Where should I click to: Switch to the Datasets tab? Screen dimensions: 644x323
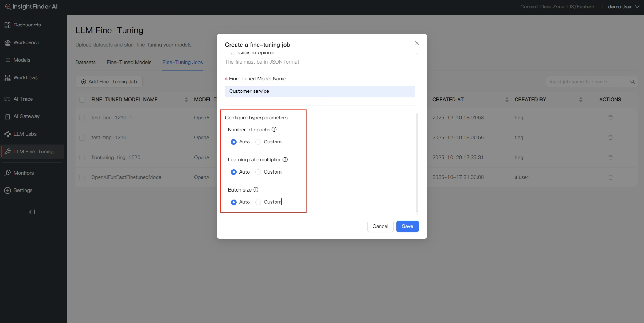pos(85,62)
